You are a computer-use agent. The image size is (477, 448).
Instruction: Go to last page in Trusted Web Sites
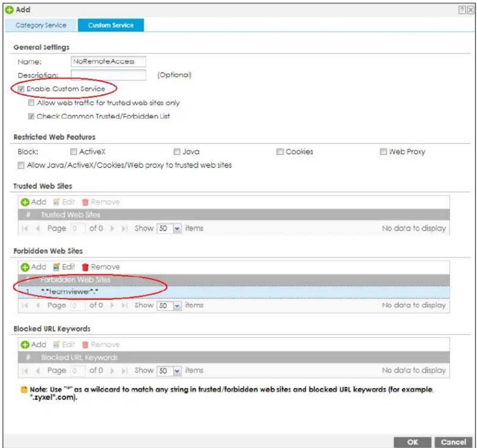click(x=124, y=229)
